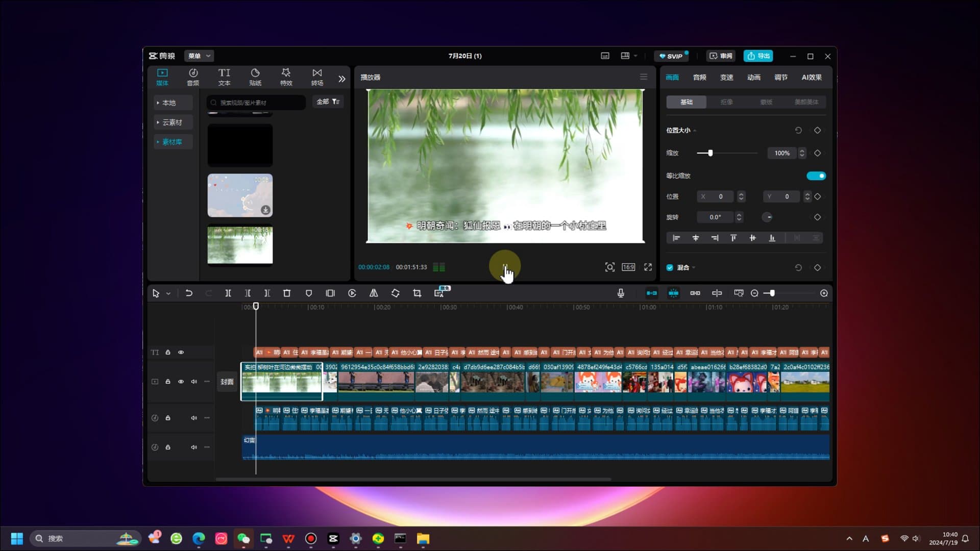Click the timeline zoom-in plus icon

(x=824, y=293)
